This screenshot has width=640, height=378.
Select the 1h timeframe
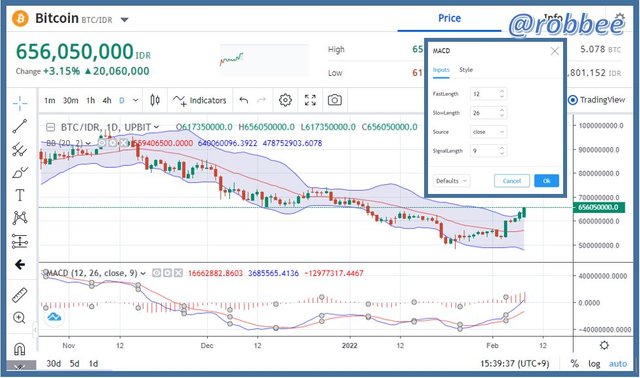(x=91, y=100)
